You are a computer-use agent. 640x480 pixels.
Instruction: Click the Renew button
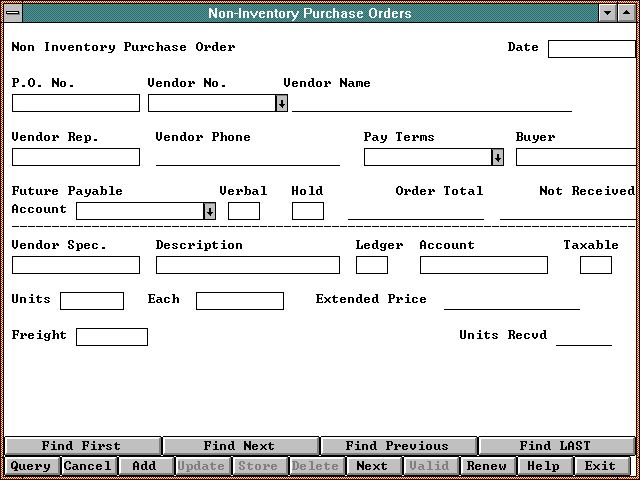(x=486, y=466)
